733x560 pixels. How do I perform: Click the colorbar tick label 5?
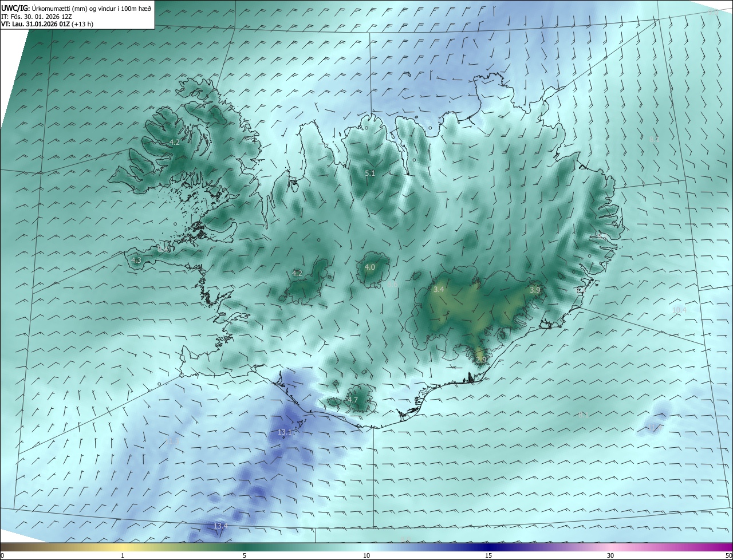245,555
